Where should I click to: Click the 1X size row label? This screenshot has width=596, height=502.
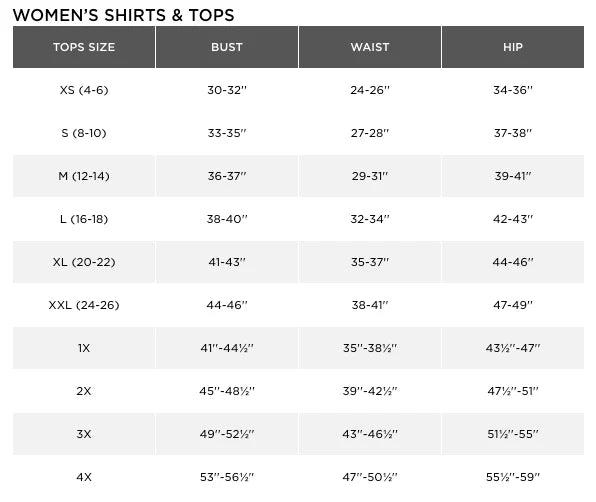[84, 348]
